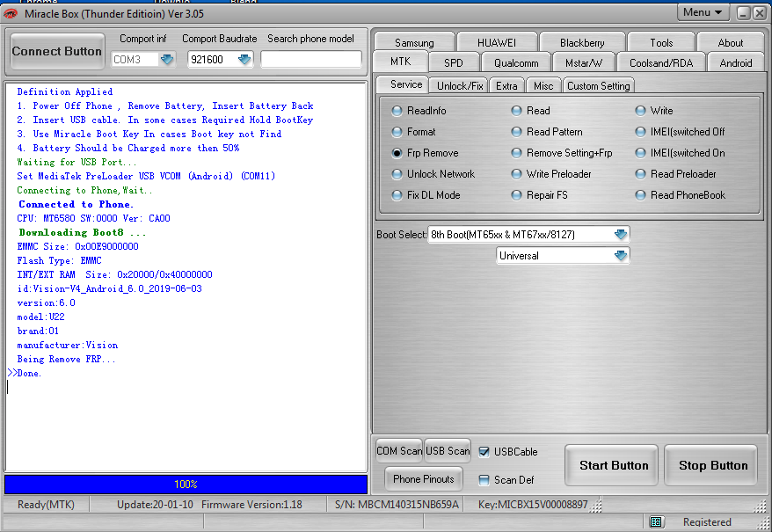Click the Search phone model input field

310,60
